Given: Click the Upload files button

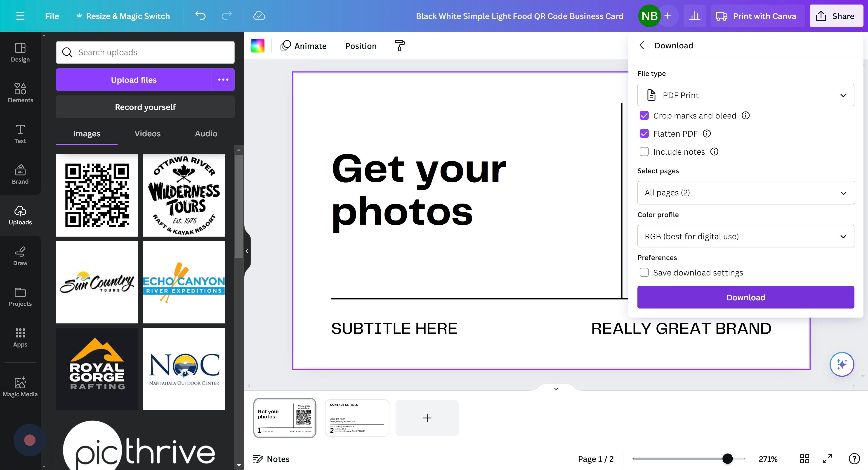Looking at the screenshot, I should click(134, 80).
